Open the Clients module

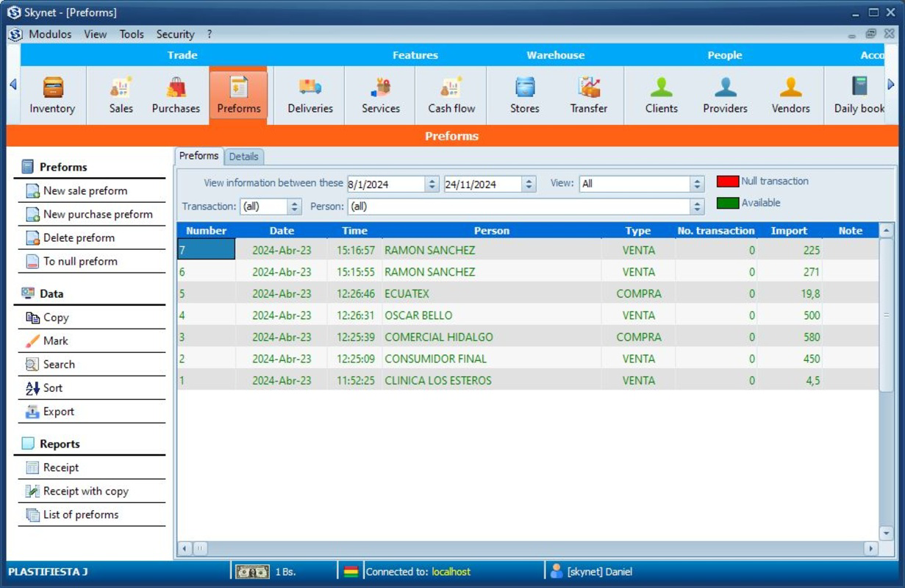click(662, 96)
